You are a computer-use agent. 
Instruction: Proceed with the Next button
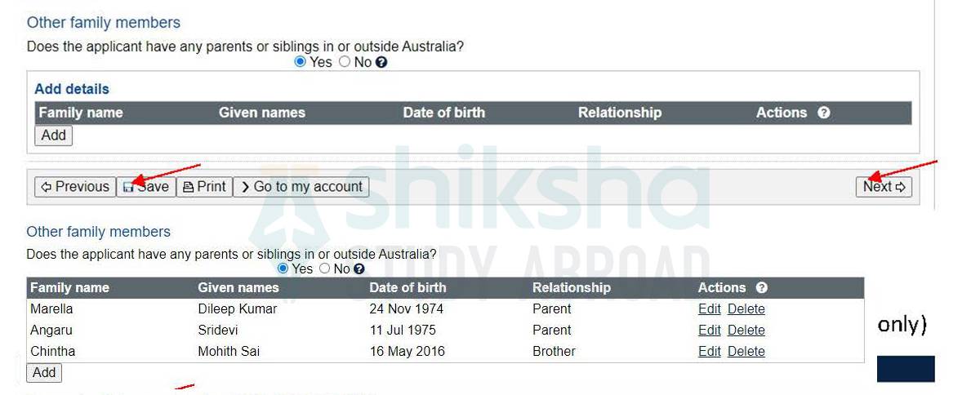(x=884, y=187)
